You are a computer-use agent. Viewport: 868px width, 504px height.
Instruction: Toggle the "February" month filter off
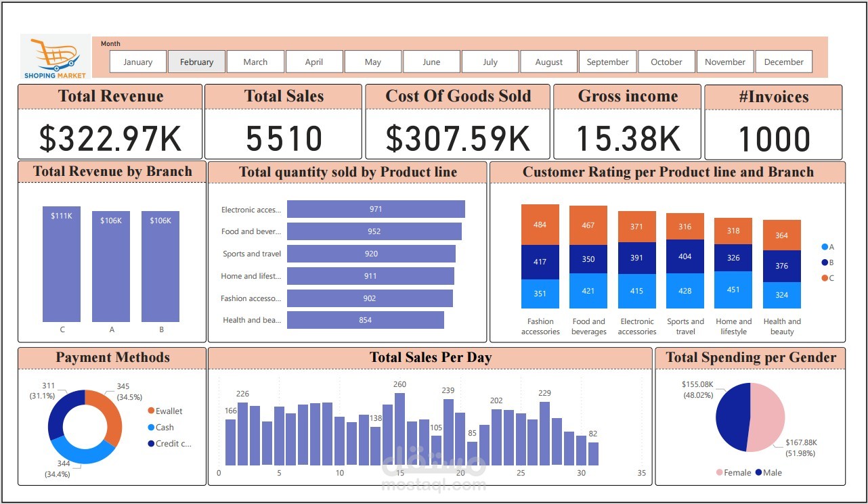[x=196, y=62]
